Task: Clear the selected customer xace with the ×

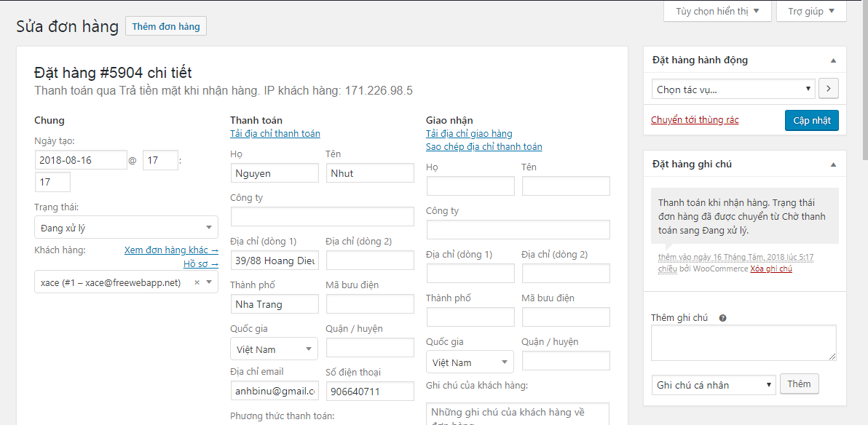Action: [x=197, y=282]
